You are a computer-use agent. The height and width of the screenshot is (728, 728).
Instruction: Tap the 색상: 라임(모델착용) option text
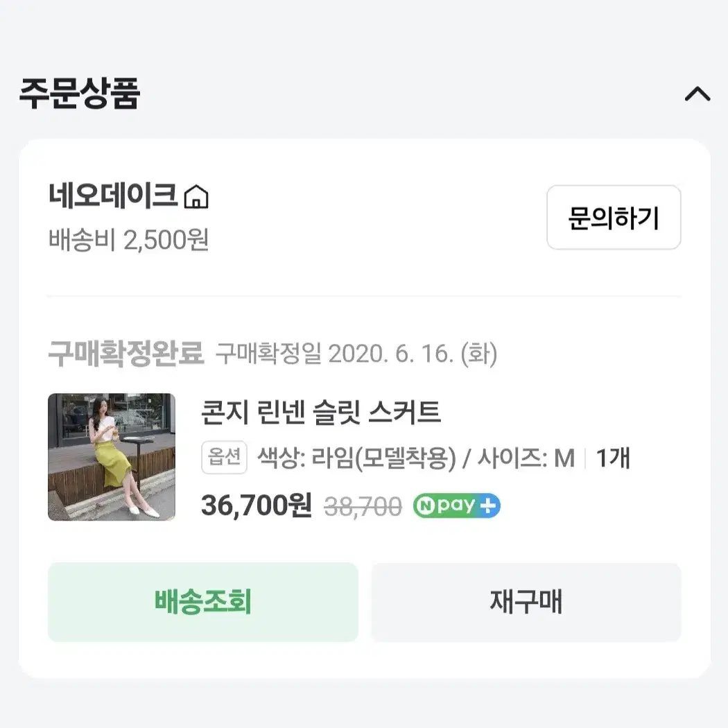point(356,458)
